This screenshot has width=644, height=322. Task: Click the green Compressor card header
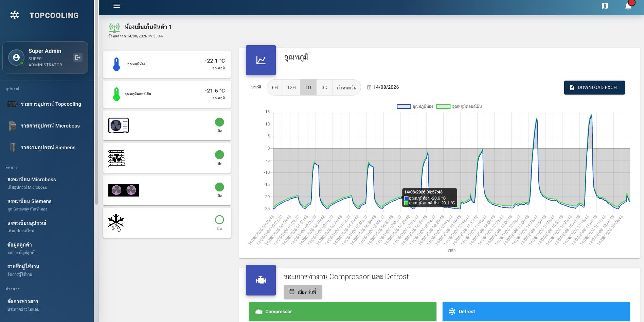343,311
